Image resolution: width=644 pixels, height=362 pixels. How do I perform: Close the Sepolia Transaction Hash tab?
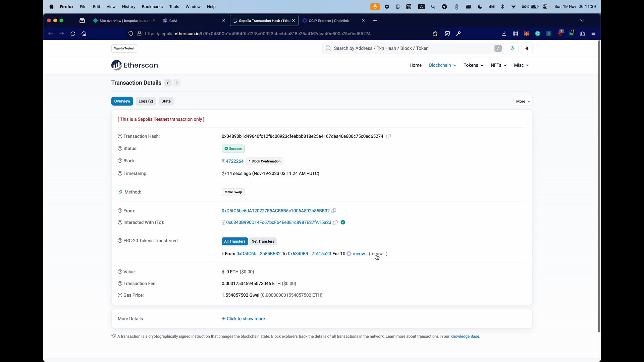[293, 21]
